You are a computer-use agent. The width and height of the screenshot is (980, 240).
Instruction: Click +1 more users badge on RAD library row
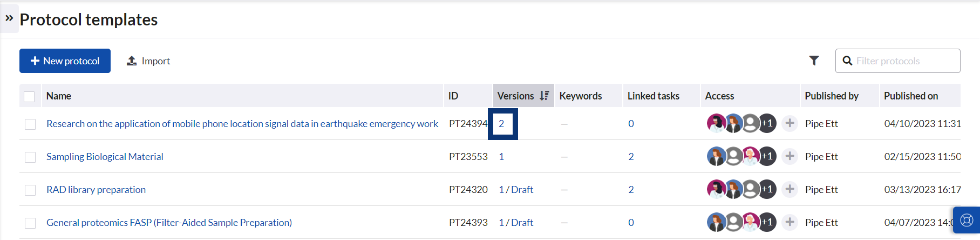coord(767,189)
